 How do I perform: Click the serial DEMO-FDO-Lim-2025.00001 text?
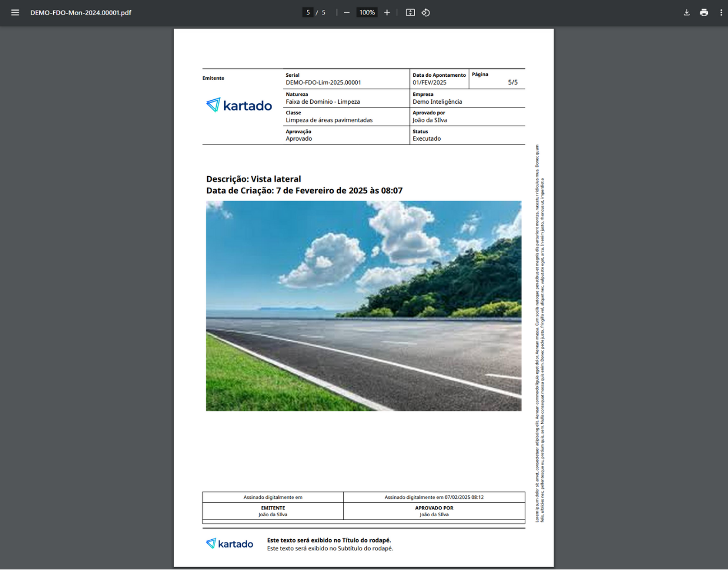click(323, 82)
